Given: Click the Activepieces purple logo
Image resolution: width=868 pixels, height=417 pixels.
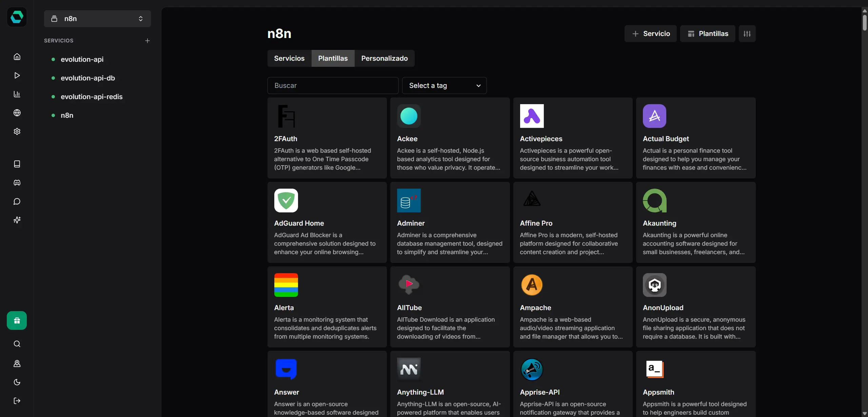Looking at the screenshot, I should click(x=532, y=116).
